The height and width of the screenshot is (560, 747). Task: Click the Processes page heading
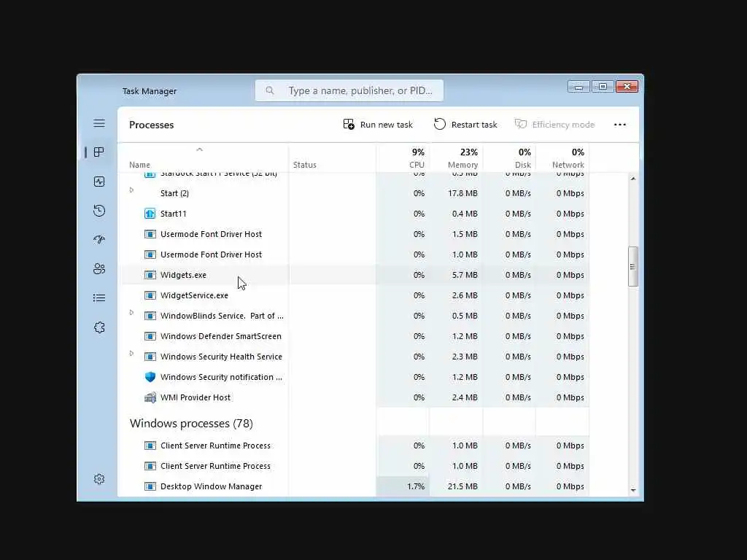152,125
